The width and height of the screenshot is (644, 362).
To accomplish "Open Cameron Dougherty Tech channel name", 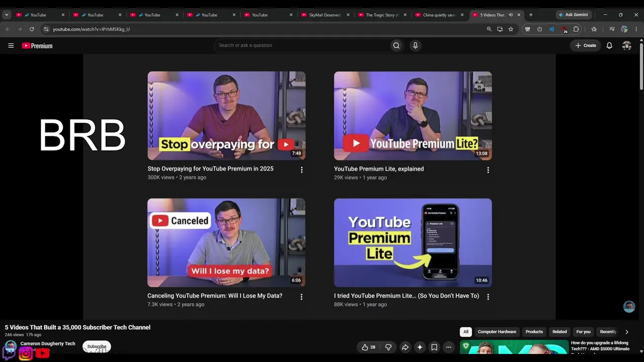I will click(48, 344).
